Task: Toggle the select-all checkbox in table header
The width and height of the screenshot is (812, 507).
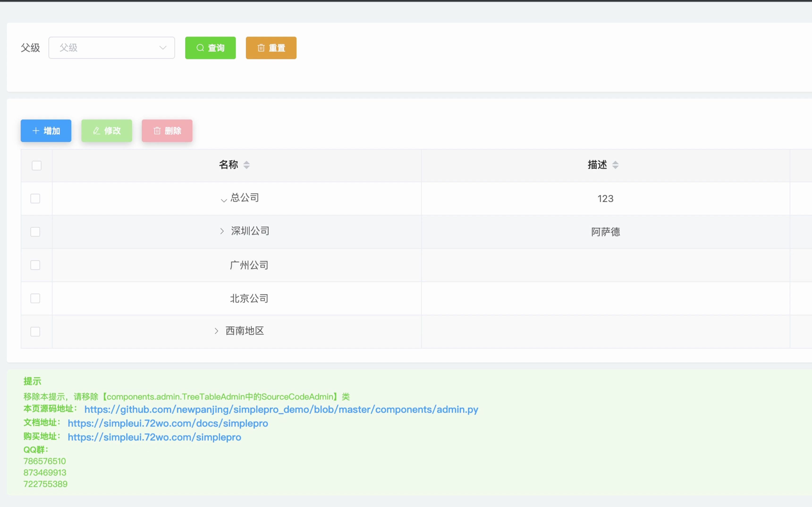Action: pos(36,165)
